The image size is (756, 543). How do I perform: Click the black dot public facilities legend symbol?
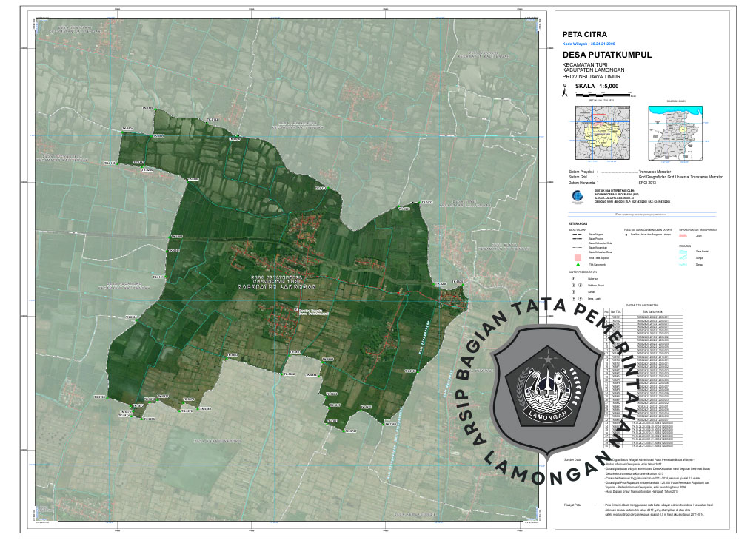(x=626, y=235)
